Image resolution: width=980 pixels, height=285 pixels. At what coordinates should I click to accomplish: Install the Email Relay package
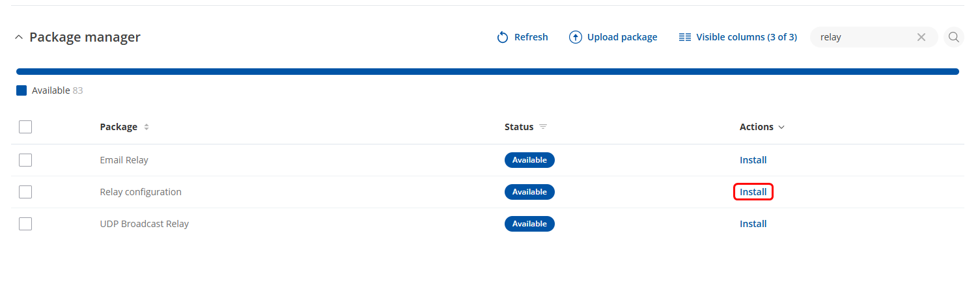coord(753,160)
